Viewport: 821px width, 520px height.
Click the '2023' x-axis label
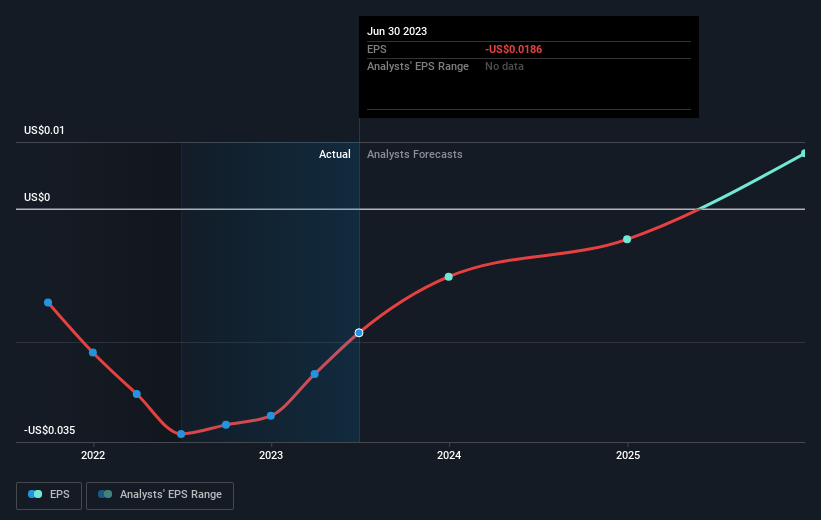tap(271, 456)
